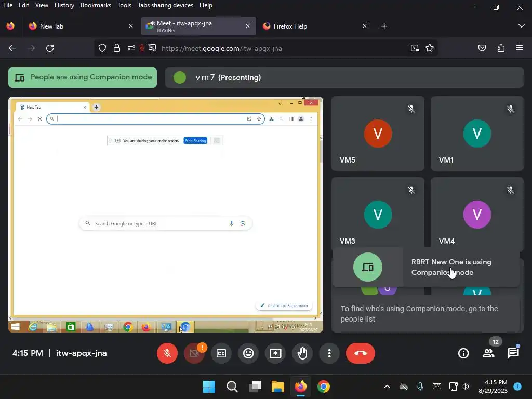Select the VM1 participant tile
This screenshot has height=399, width=532.
[x=477, y=134]
